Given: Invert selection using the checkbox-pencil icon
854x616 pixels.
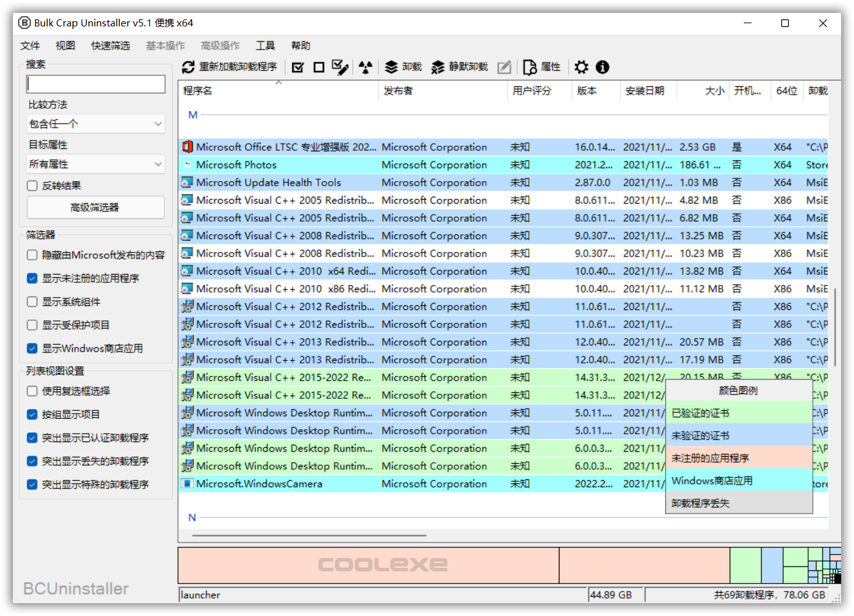Looking at the screenshot, I should pos(340,67).
